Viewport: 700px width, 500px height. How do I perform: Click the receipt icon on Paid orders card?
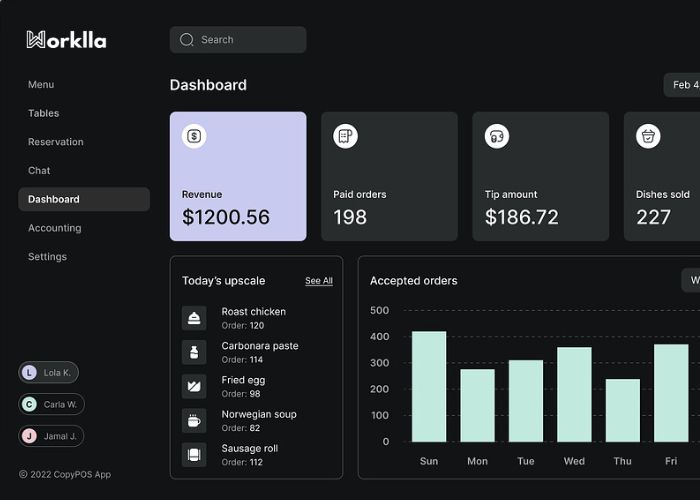coord(346,136)
